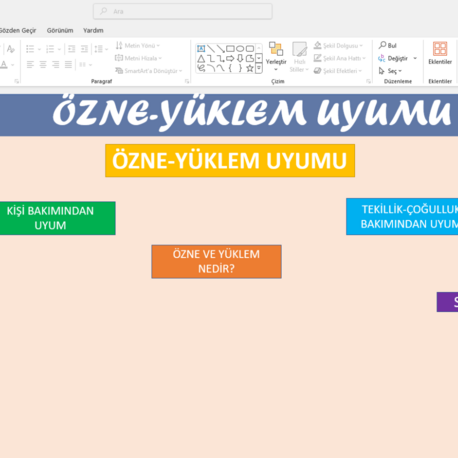Switch to the Gözden Geçir tab
The width and height of the screenshot is (458, 458).
18,30
